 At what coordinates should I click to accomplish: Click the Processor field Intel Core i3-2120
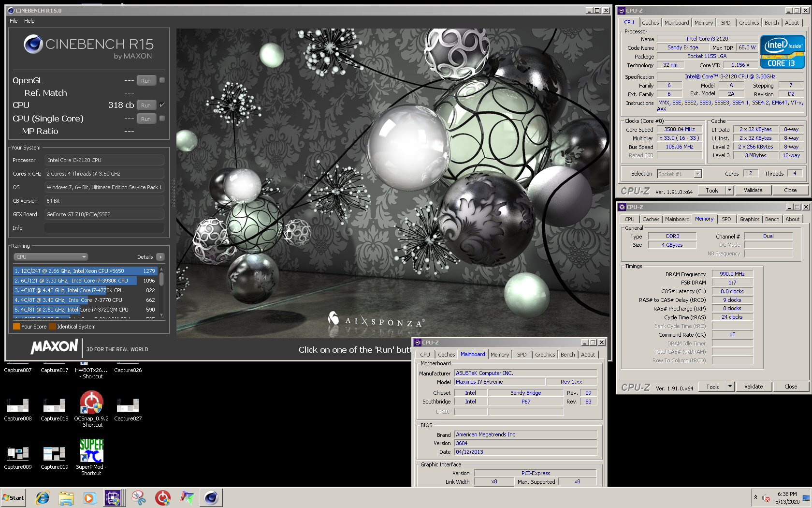click(x=104, y=160)
